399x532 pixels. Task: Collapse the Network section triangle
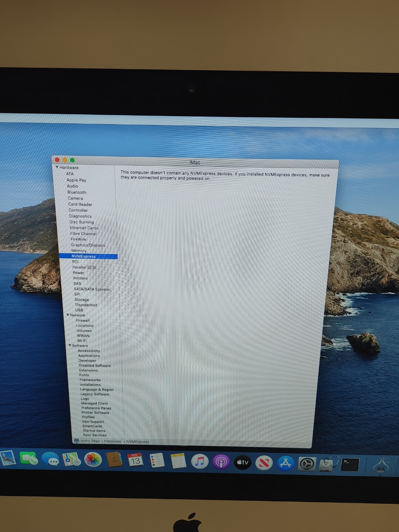point(68,315)
